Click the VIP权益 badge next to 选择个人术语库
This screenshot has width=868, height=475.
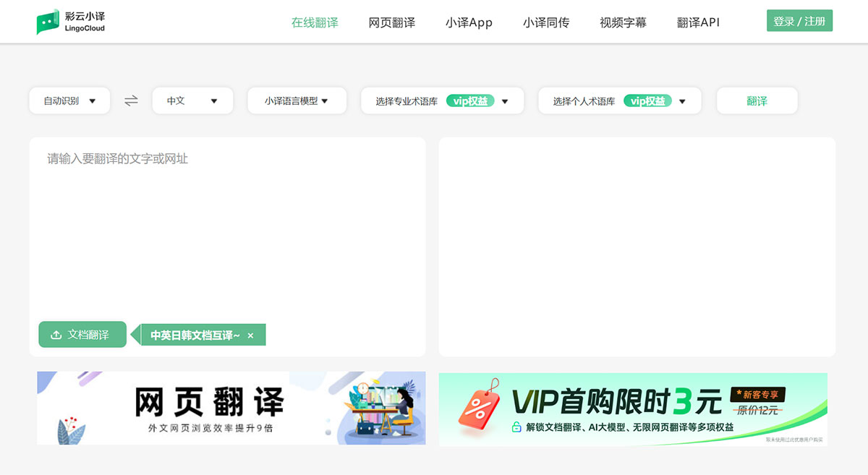coord(647,100)
